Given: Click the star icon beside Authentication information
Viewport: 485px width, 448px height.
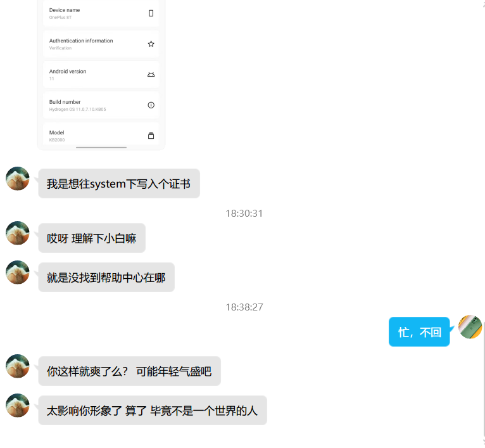Looking at the screenshot, I should (x=151, y=44).
